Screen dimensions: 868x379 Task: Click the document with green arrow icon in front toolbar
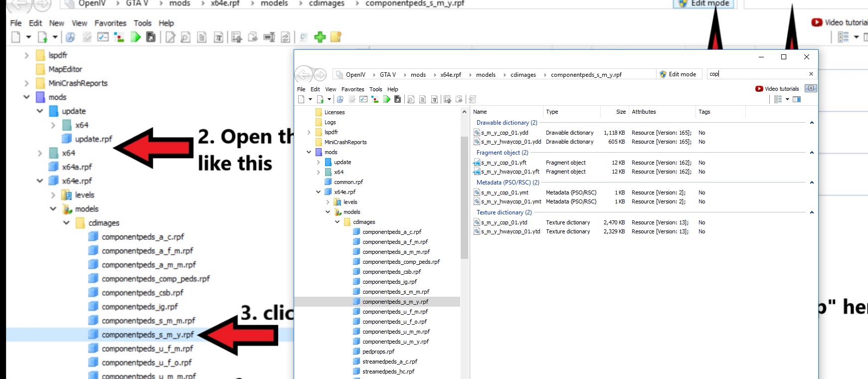pos(320,99)
